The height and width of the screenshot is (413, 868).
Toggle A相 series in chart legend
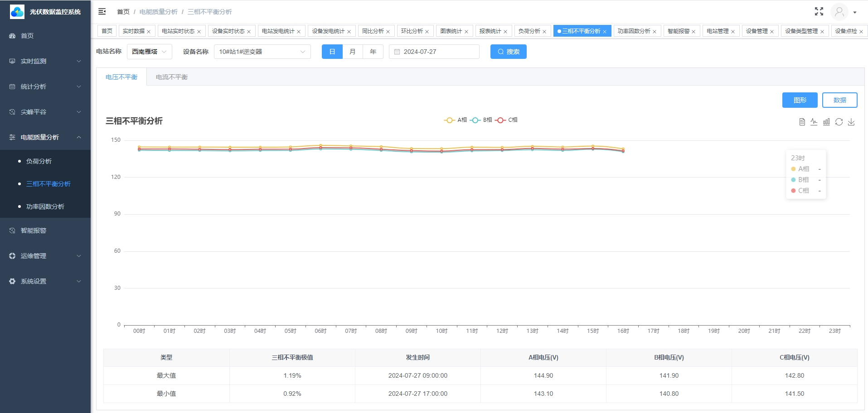coord(456,120)
